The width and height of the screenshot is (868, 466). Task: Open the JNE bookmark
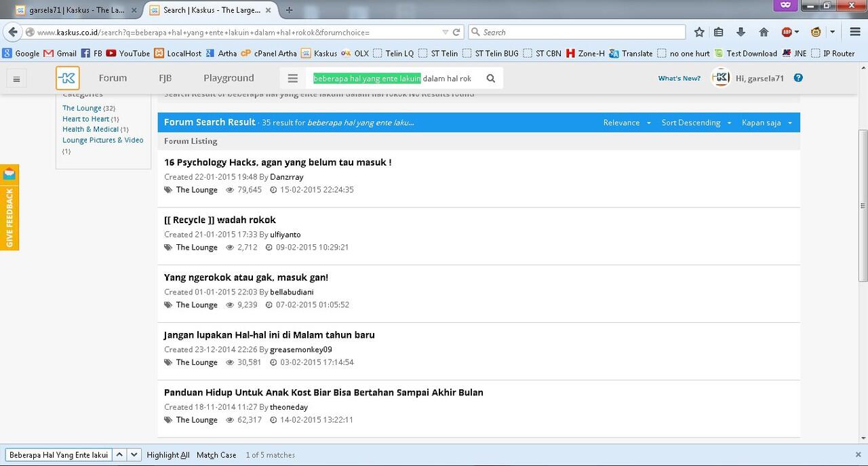794,53
